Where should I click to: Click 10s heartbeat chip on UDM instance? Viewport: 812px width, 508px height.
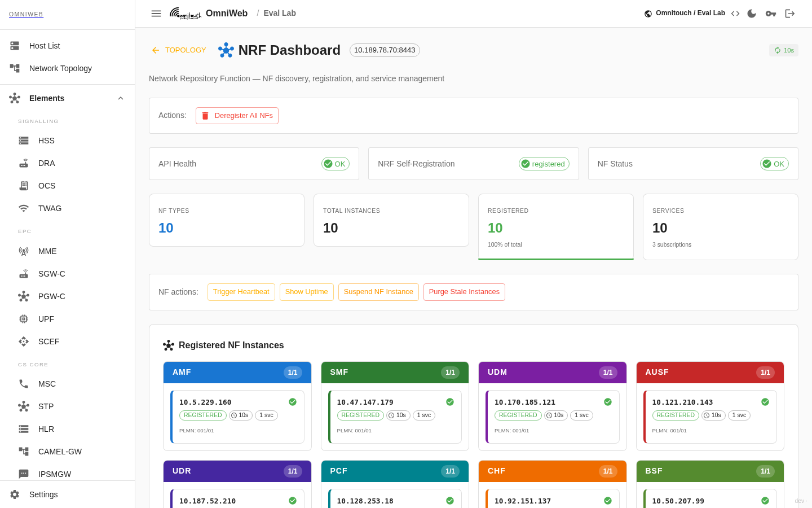pyautogui.click(x=556, y=415)
